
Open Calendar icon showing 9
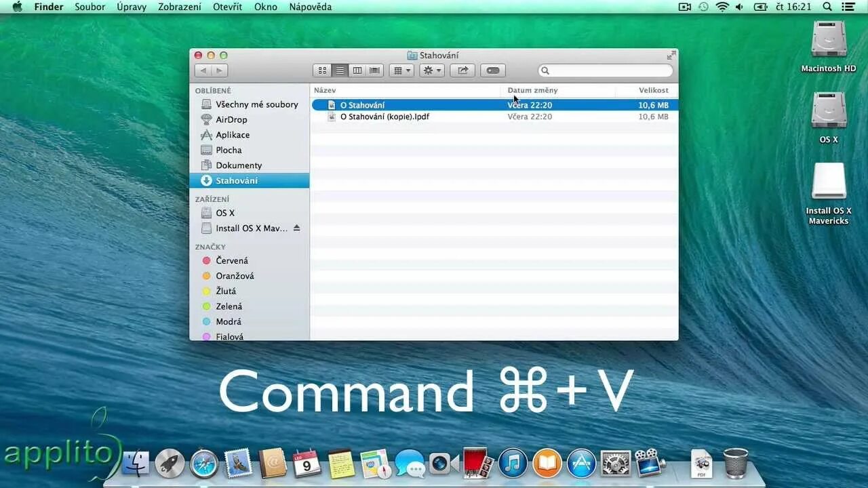[307, 464]
